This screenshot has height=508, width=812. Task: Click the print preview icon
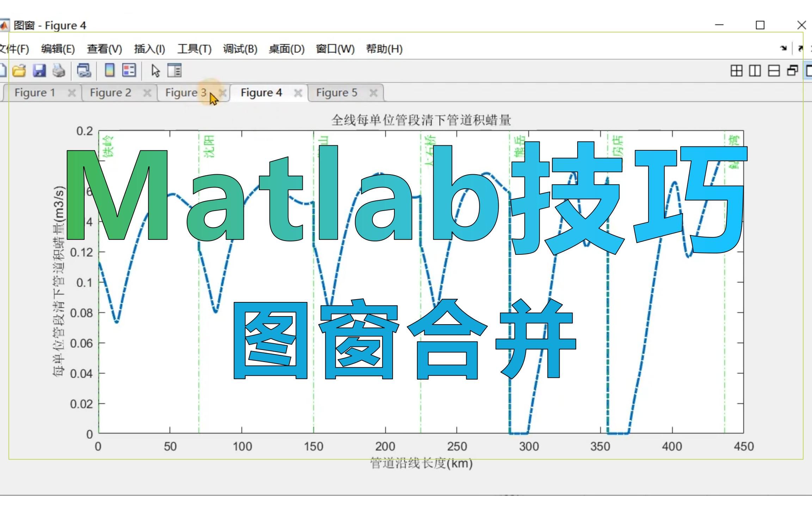tap(84, 71)
